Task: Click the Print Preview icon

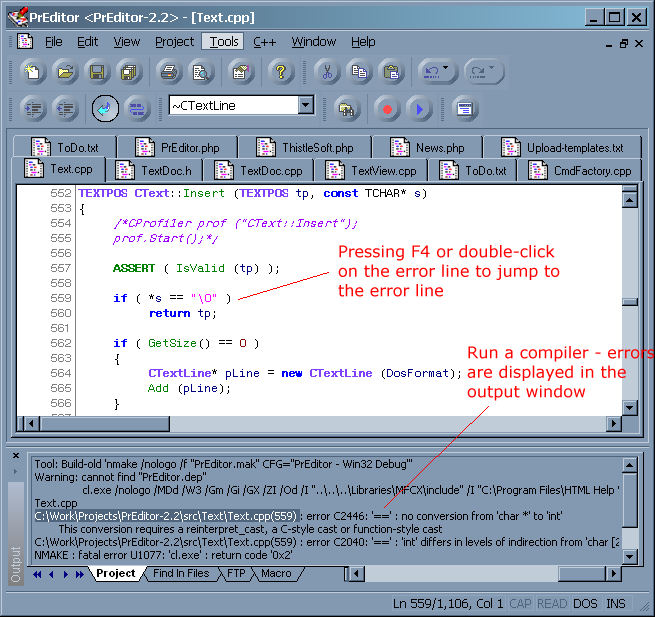Action: [x=201, y=72]
